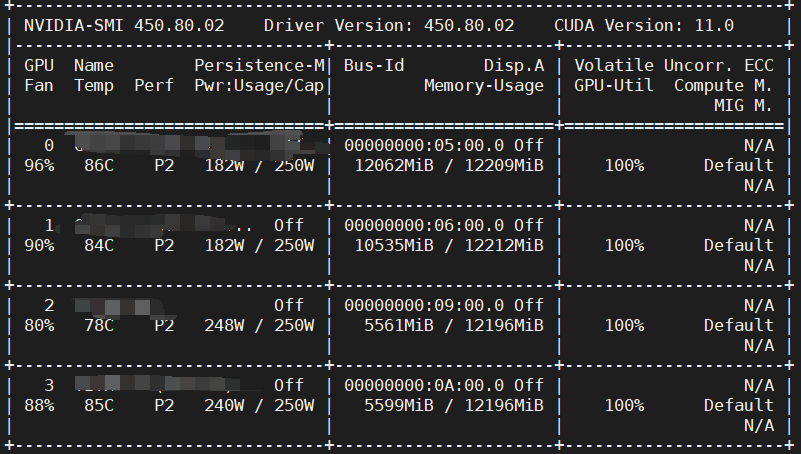Click temperature 85C of GPU 3

pos(99,405)
